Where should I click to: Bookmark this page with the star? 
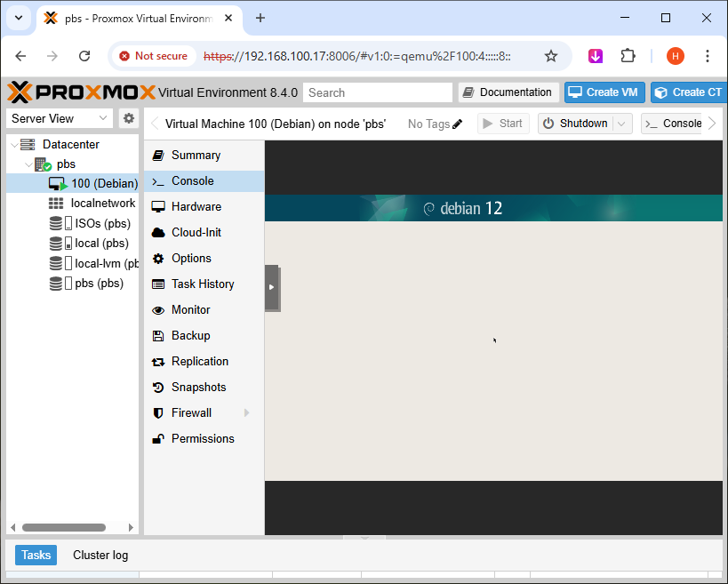coord(551,56)
